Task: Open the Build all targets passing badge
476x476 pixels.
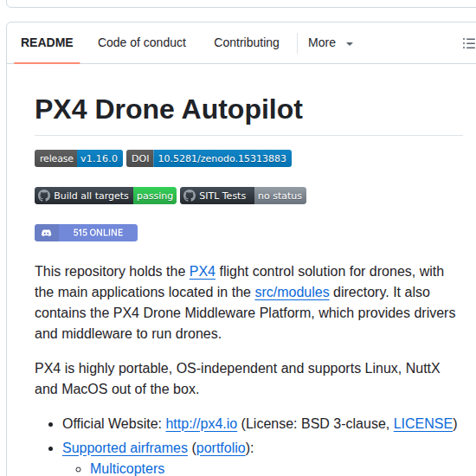Action: pyautogui.click(x=106, y=196)
